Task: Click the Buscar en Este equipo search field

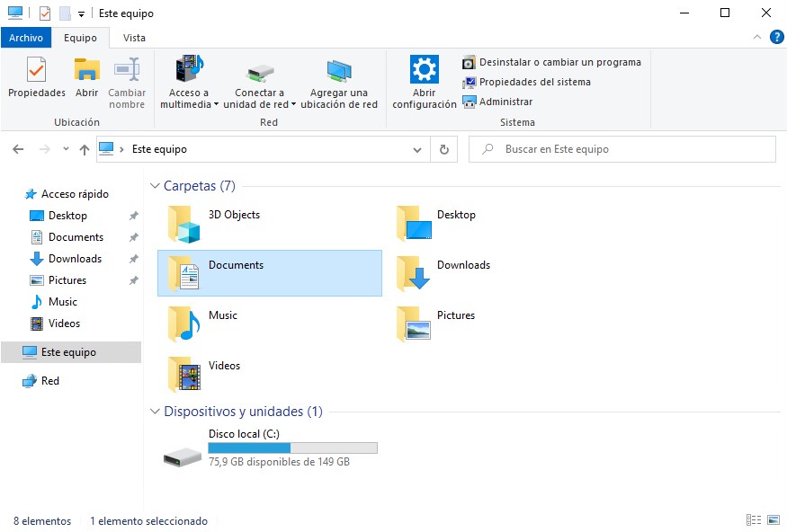Action: (630, 149)
